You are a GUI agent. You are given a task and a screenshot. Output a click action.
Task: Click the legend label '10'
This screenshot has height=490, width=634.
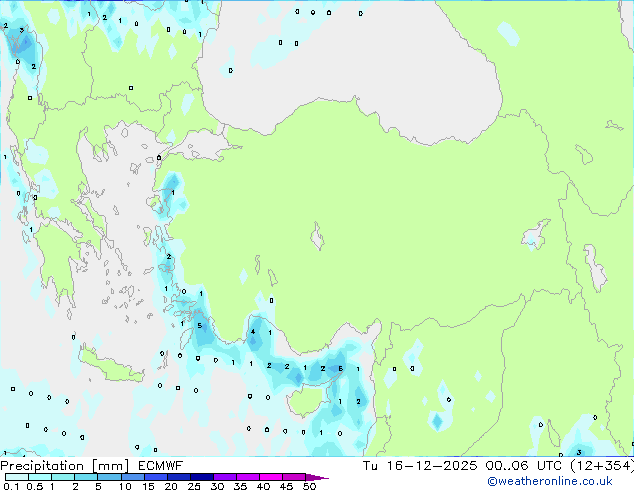tap(125, 486)
